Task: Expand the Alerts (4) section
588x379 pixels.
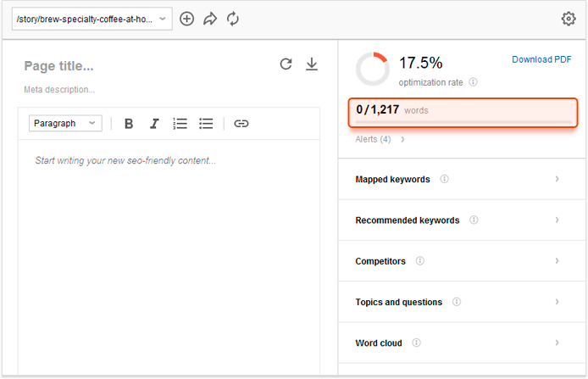Action: [380, 140]
